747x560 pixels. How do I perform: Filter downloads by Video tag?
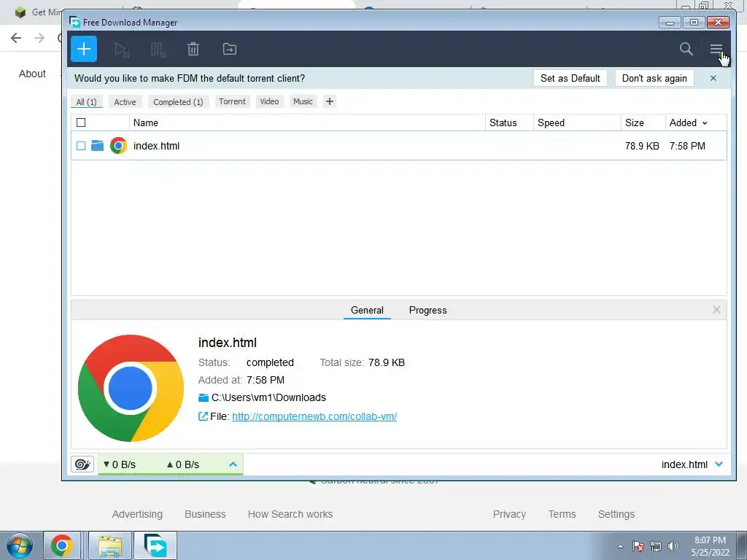pyautogui.click(x=269, y=101)
